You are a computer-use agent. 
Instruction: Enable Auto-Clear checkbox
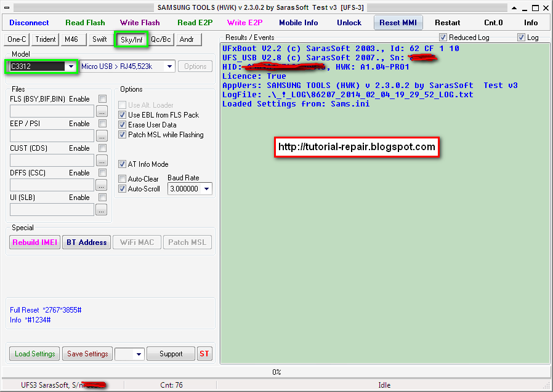point(123,178)
